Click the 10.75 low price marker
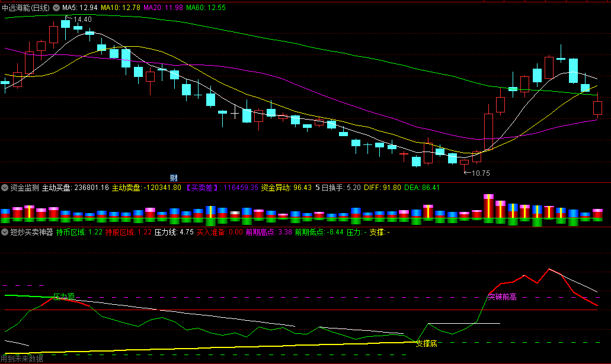Viewport: 611px width, 364px height. (x=481, y=173)
